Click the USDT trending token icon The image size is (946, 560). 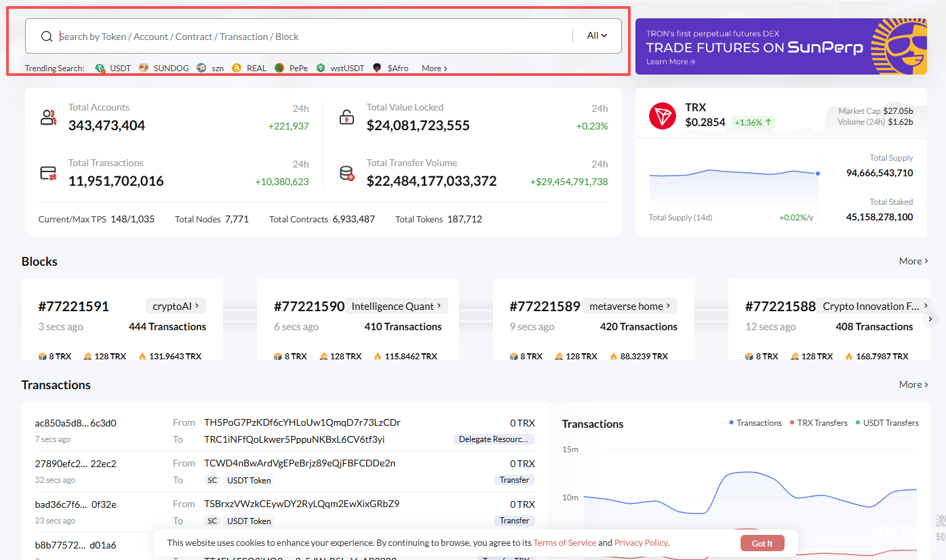[x=100, y=68]
